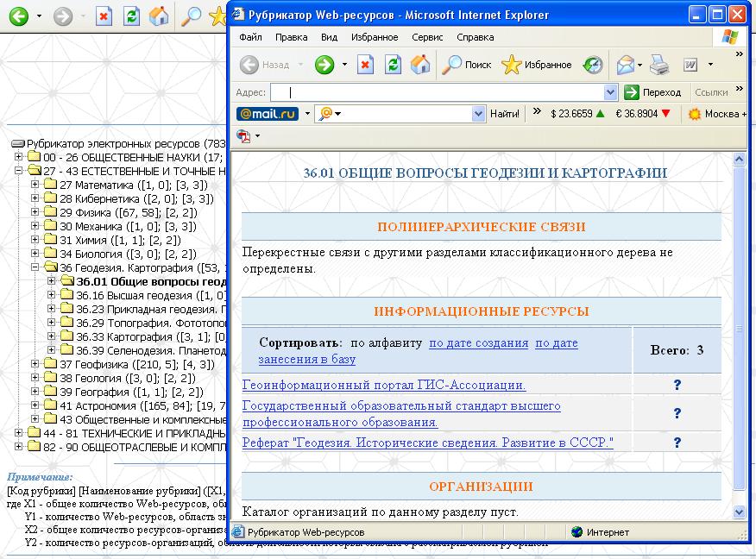This screenshot has width=756, height=559.
Task: Open the Файл menu
Action: point(251,37)
